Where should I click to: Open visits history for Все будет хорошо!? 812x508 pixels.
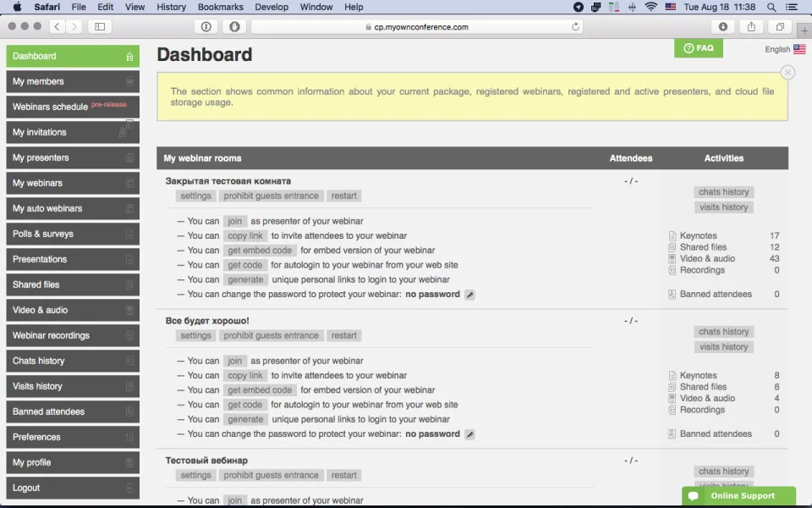(723, 347)
